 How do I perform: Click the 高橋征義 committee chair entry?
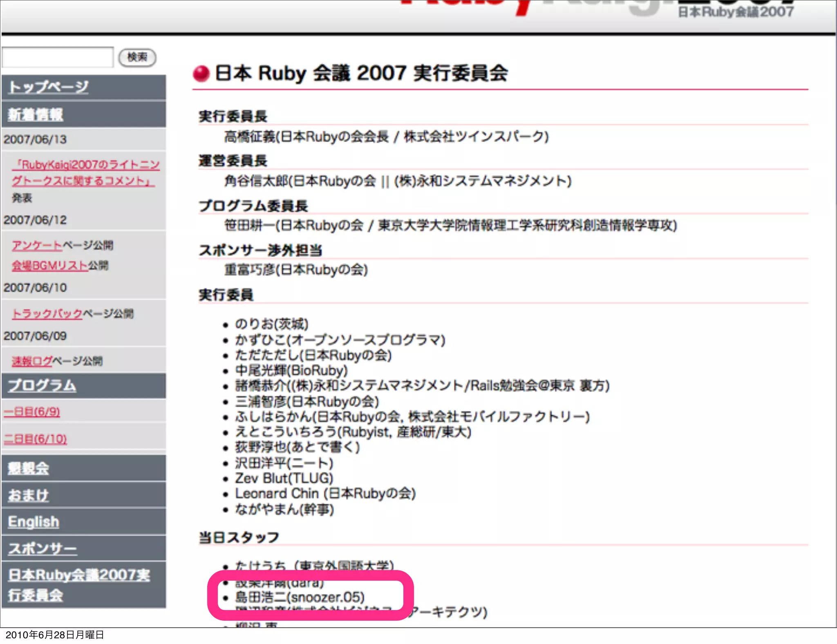click(386, 136)
